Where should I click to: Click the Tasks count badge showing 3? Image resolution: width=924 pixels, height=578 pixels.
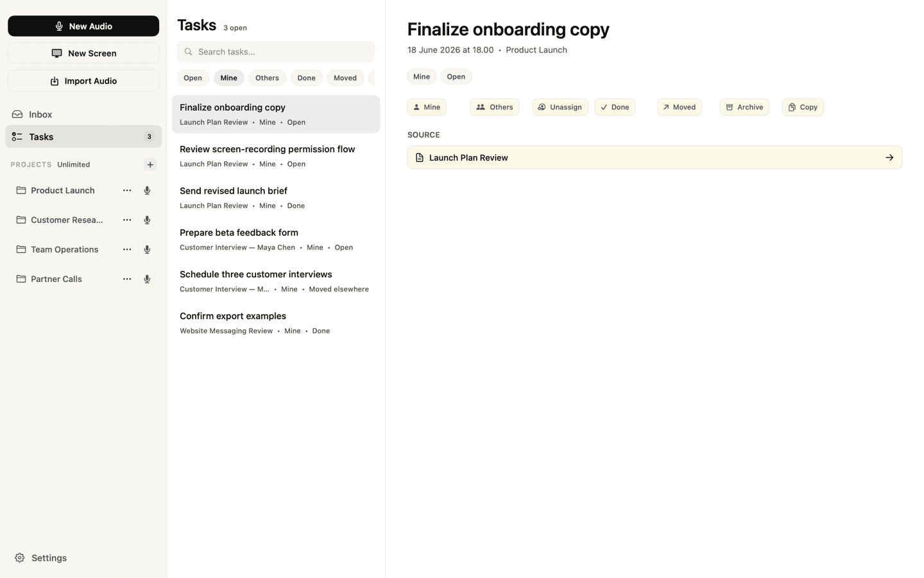[150, 137]
